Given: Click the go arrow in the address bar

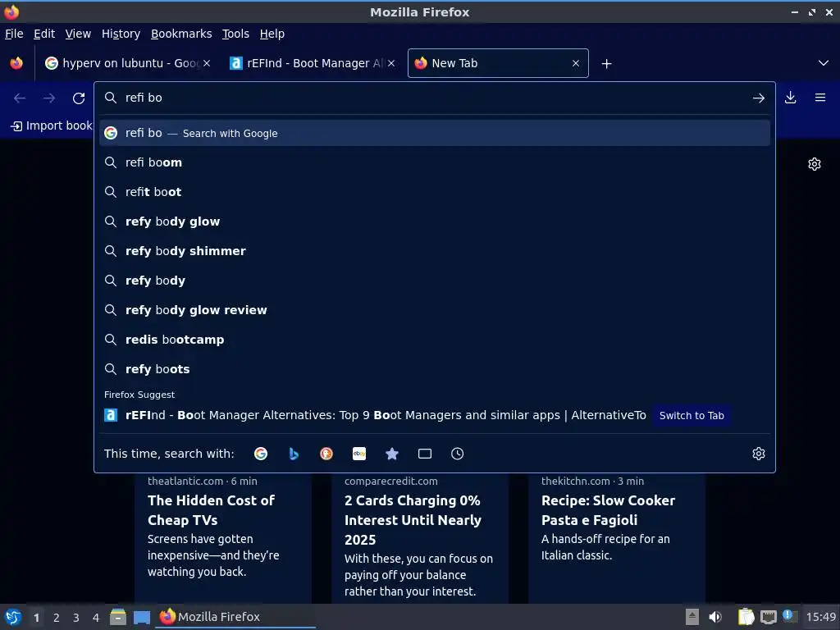Looking at the screenshot, I should 758,98.
